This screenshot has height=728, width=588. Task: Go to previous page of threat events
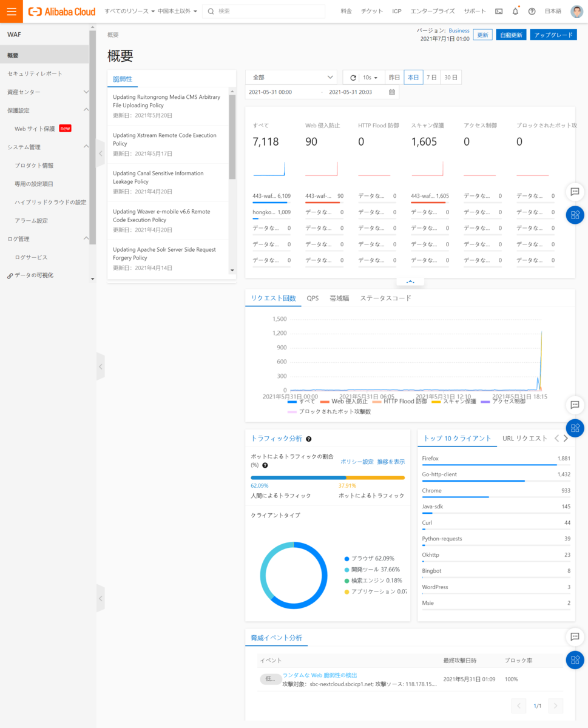click(519, 706)
